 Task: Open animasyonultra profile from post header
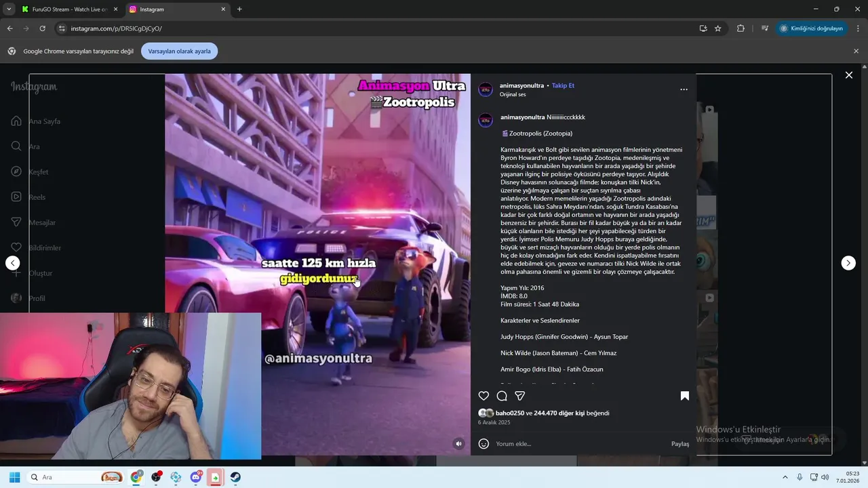(x=521, y=85)
